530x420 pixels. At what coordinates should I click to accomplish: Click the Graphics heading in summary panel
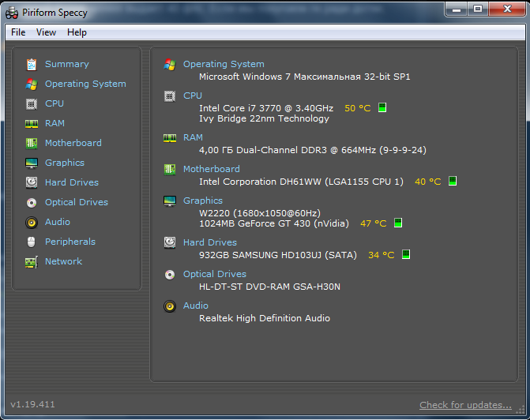(203, 201)
